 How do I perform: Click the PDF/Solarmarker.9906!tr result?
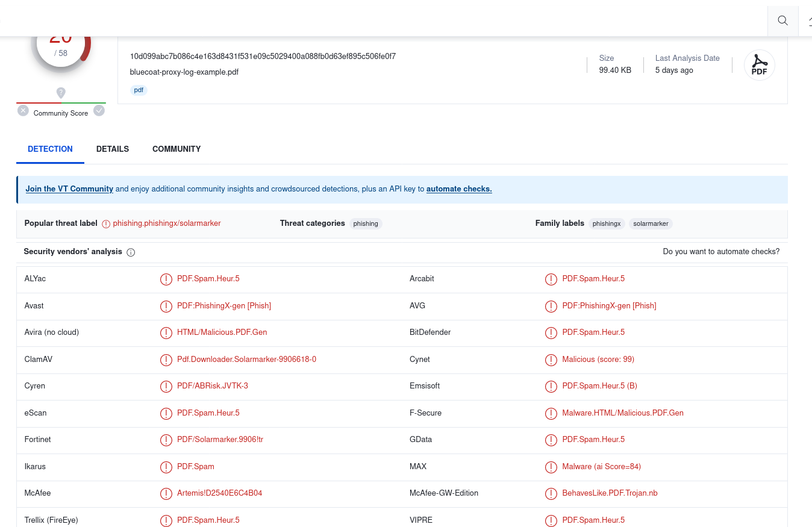click(x=220, y=440)
